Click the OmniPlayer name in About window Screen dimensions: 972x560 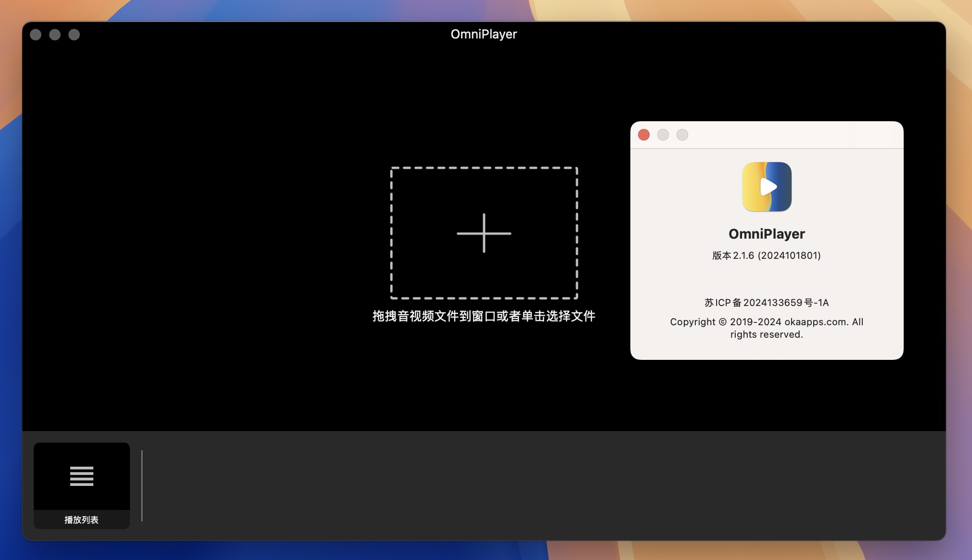(x=767, y=234)
